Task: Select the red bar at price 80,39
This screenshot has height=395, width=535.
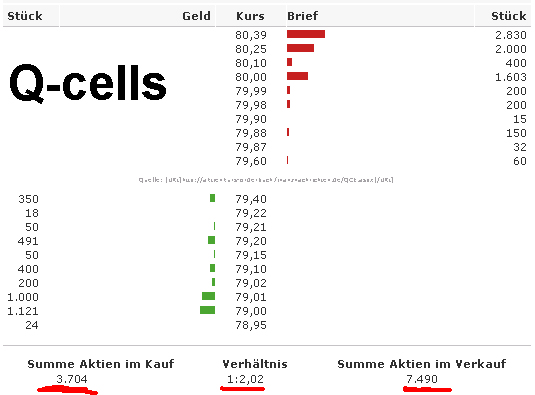Action: pos(306,34)
